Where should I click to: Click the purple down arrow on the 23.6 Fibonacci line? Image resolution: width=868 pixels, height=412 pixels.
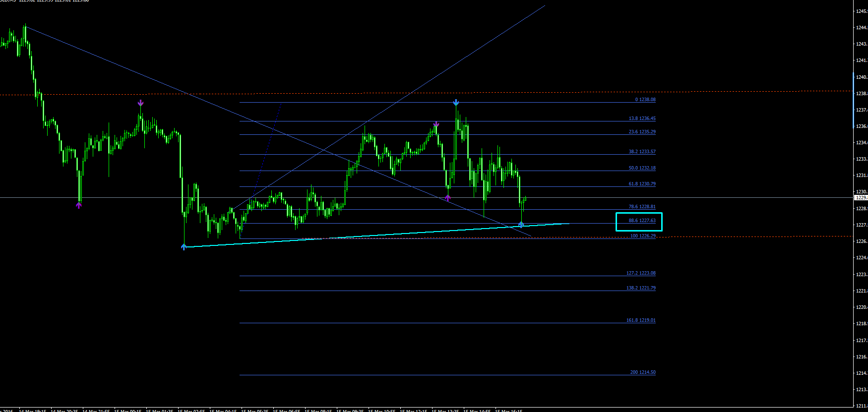pyautogui.click(x=436, y=124)
